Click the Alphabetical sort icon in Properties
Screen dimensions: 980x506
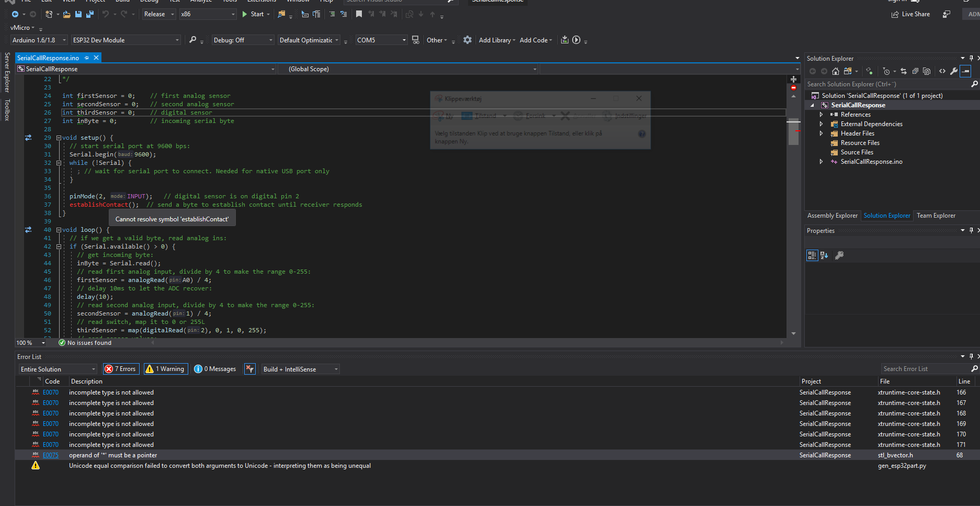point(825,255)
